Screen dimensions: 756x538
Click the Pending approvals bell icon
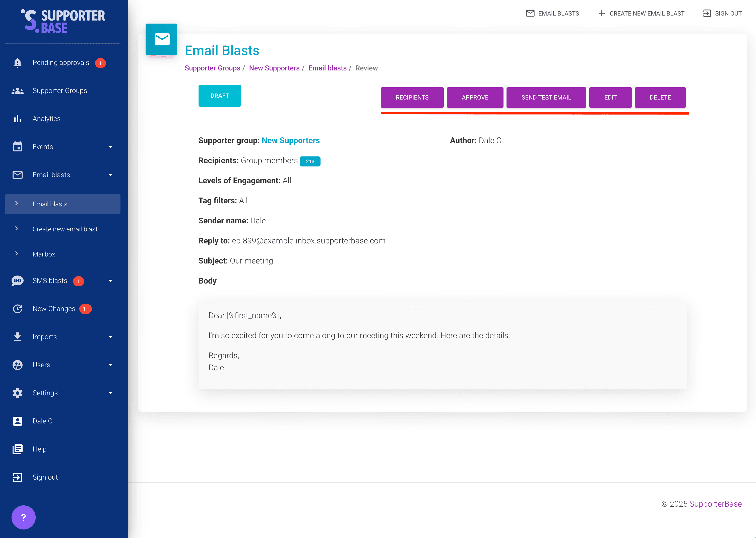[18, 63]
